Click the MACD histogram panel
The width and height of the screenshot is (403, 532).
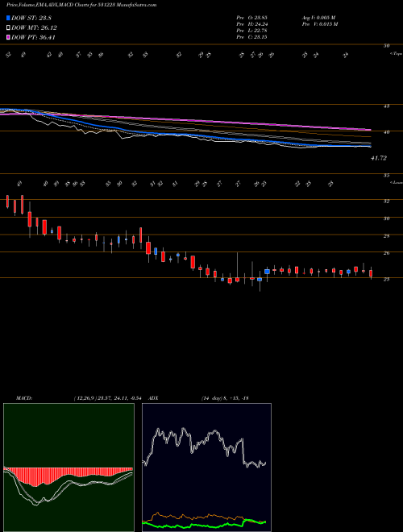[x=69, y=468]
